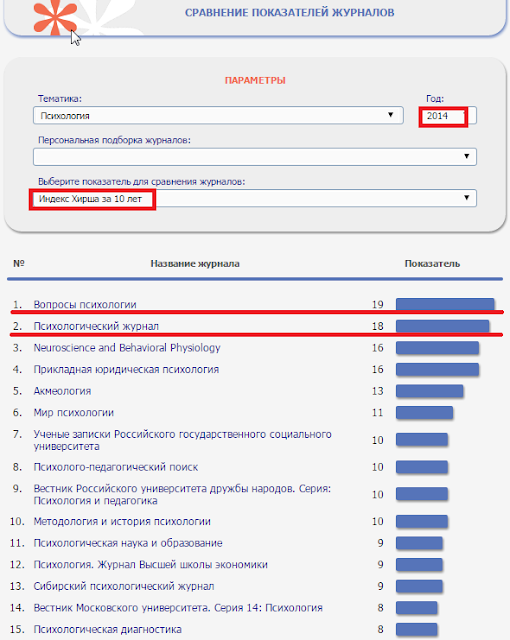The height and width of the screenshot is (640, 510).
Task: Open the Мир психологии journal link
Action: [x=73, y=413]
